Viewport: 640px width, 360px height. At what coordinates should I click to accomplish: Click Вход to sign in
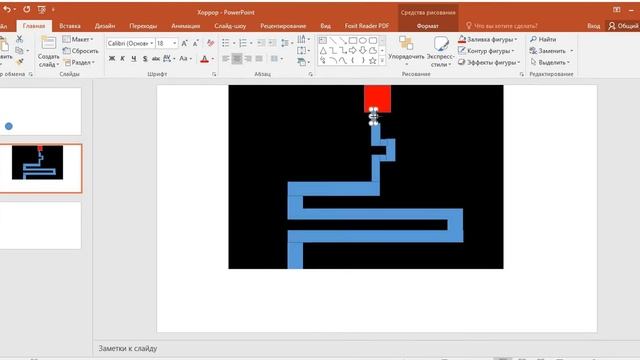(593, 26)
